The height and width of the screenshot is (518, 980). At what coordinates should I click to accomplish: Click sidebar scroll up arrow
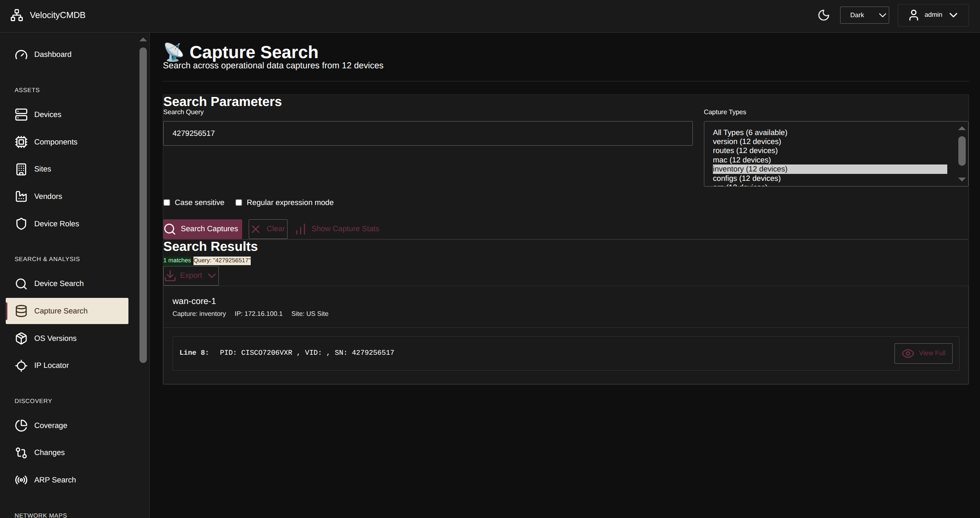[x=143, y=40]
